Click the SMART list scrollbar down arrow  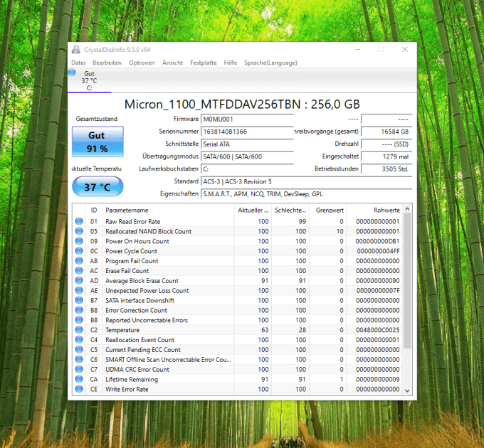[x=407, y=390]
